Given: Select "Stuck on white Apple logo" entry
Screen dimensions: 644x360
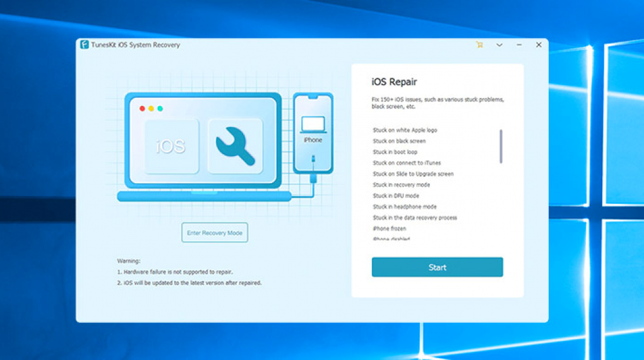Looking at the screenshot, I should (x=405, y=130).
